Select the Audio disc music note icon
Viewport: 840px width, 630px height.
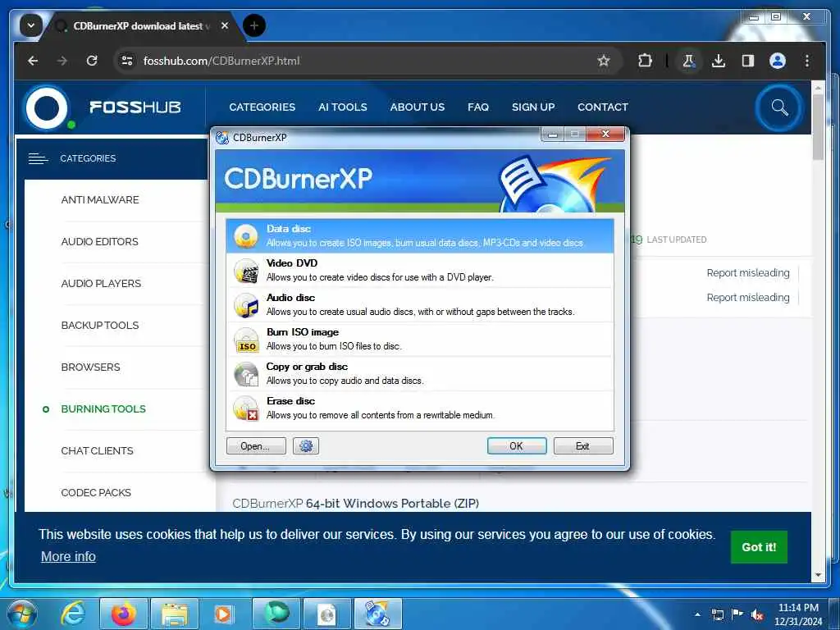pos(246,305)
